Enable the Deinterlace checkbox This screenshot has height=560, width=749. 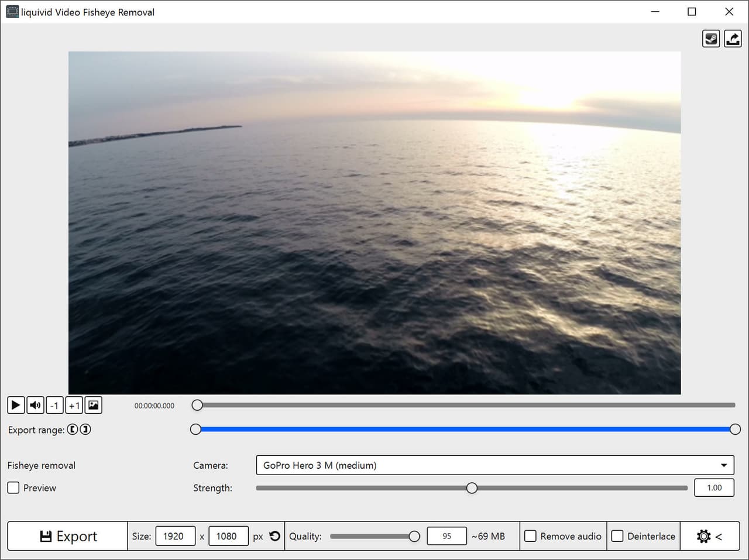tap(617, 536)
